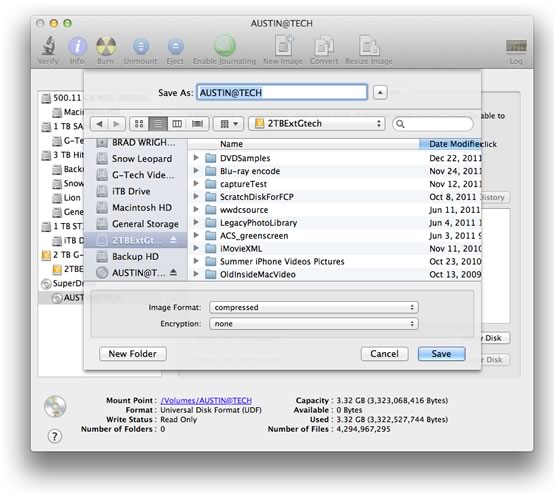
Task: Open the Encryption dropdown
Action: pos(314,324)
